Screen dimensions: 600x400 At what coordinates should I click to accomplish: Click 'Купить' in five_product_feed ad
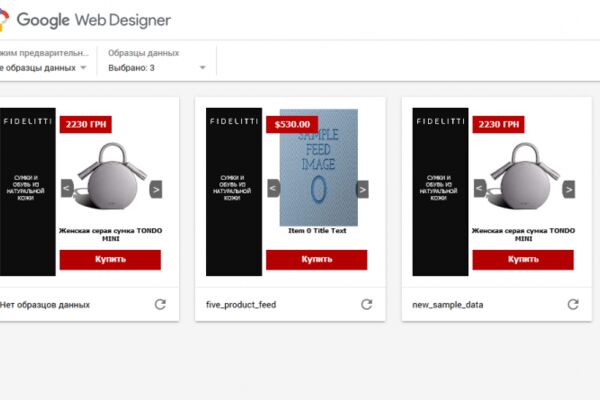point(316,260)
